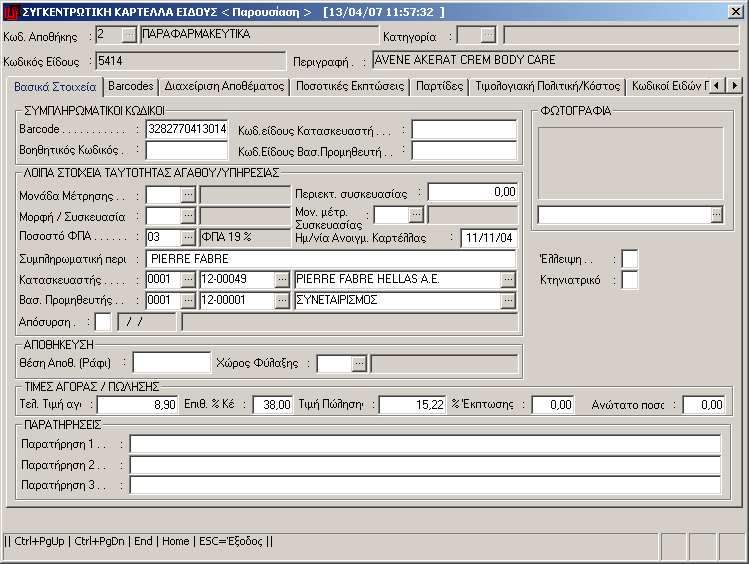Toggle the Κτηνιατρικό checkbox
The height and width of the screenshot is (564, 749).
click(x=630, y=280)
